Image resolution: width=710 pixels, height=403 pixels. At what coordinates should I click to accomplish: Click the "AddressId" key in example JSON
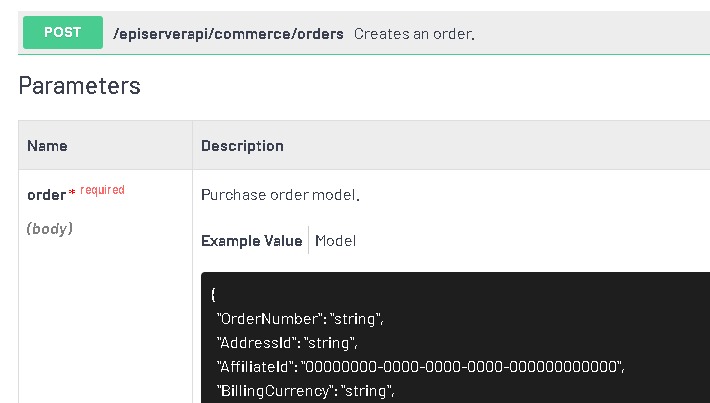point(254,343)
